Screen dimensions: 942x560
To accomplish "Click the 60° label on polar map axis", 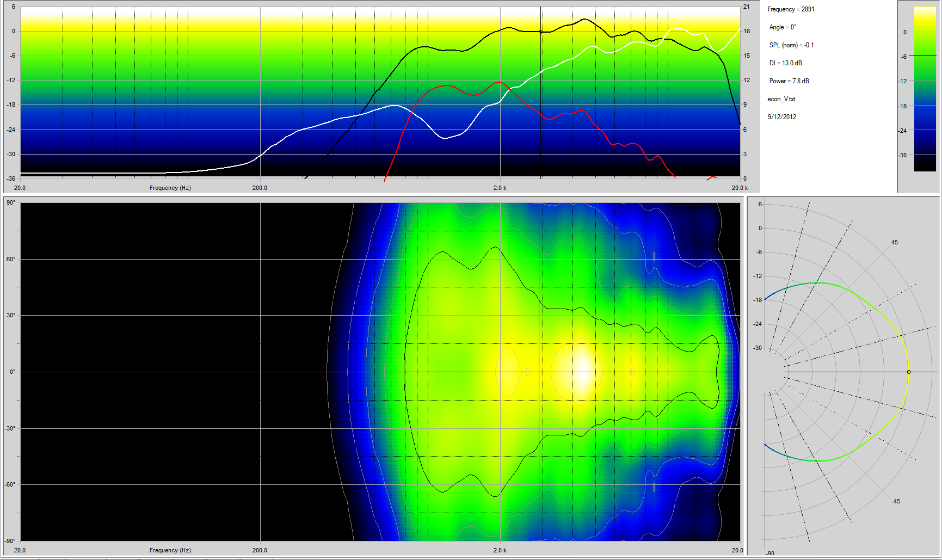I will pyautogui.click(x=10, y=259).
